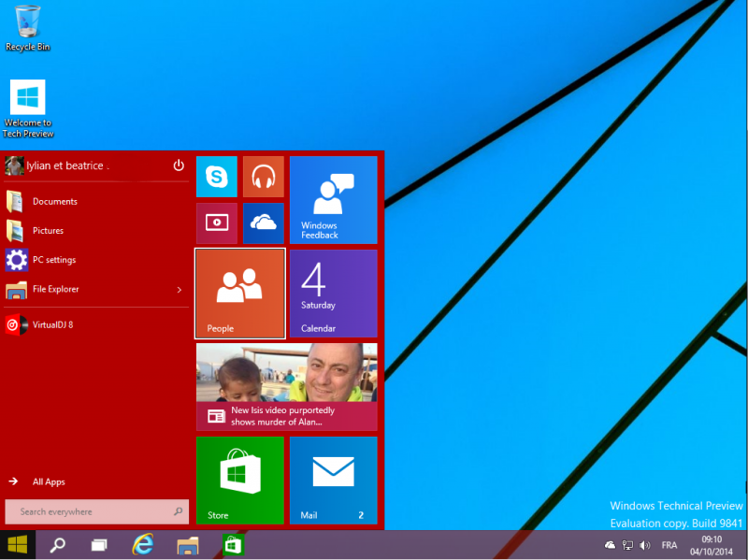Screen dimensions: 748x560
Task: Open the People tile
Action: [x=239, y=293]
